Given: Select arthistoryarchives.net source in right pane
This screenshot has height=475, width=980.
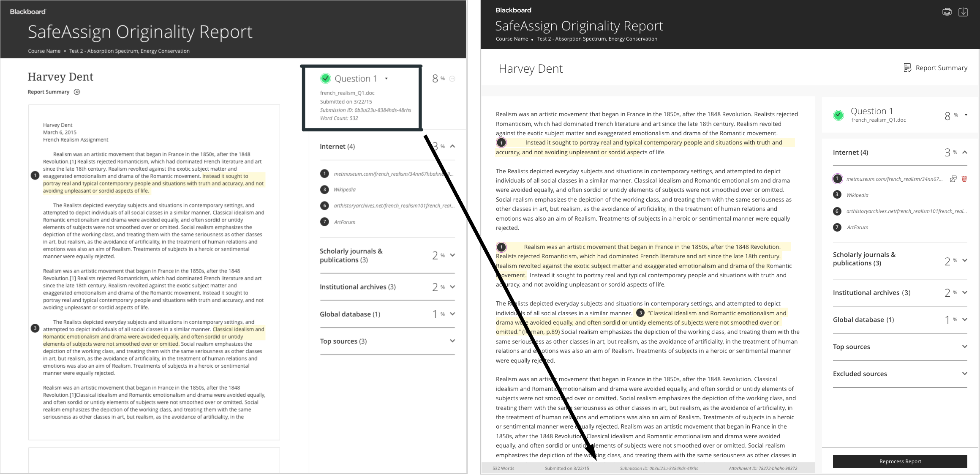Looking at the screenshot, I should tap(906, 211).
